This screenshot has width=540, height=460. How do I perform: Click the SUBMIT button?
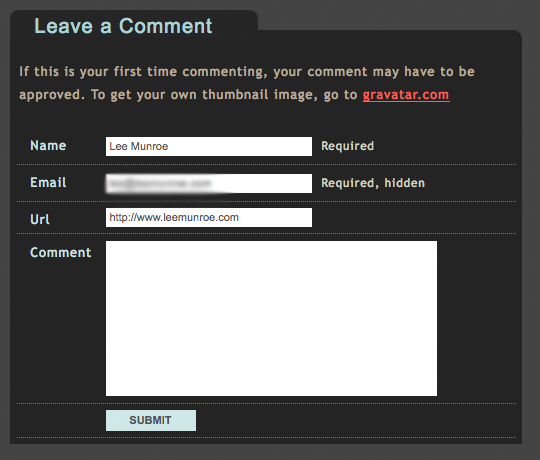pyautogui.click(x=151, y=420)
